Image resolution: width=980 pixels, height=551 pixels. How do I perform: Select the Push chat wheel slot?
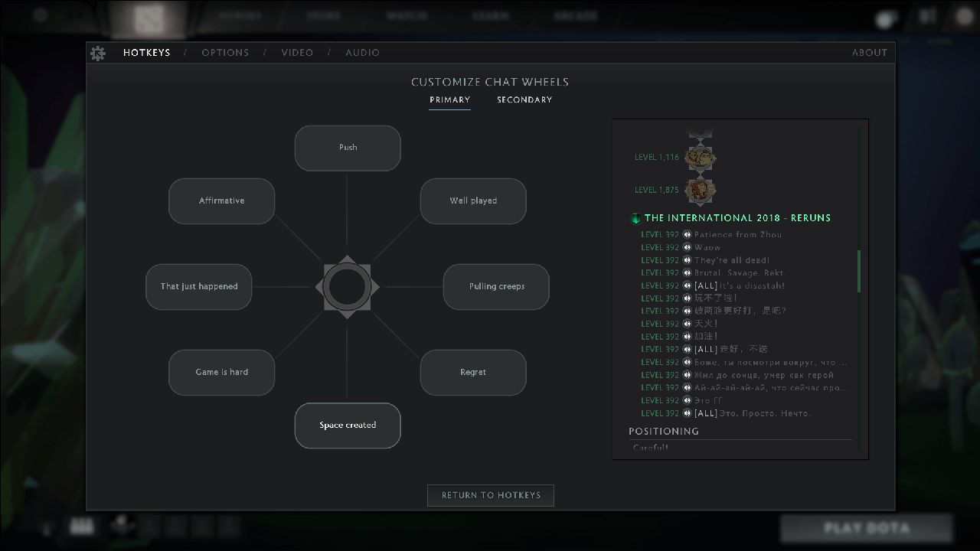pyautogui.click(x=348, y=148)
